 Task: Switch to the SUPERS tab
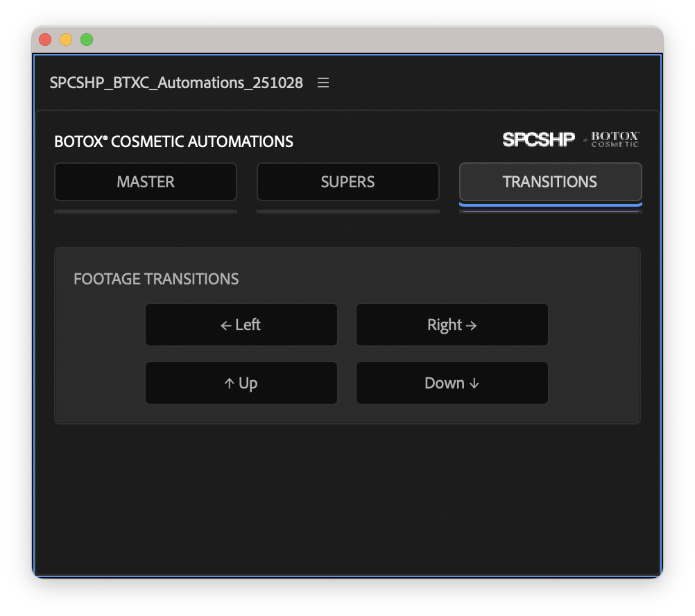point(348,182)
